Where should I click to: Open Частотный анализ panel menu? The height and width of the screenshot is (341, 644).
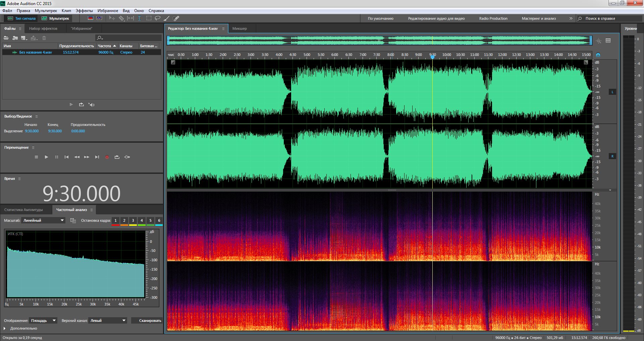point(92,210)
